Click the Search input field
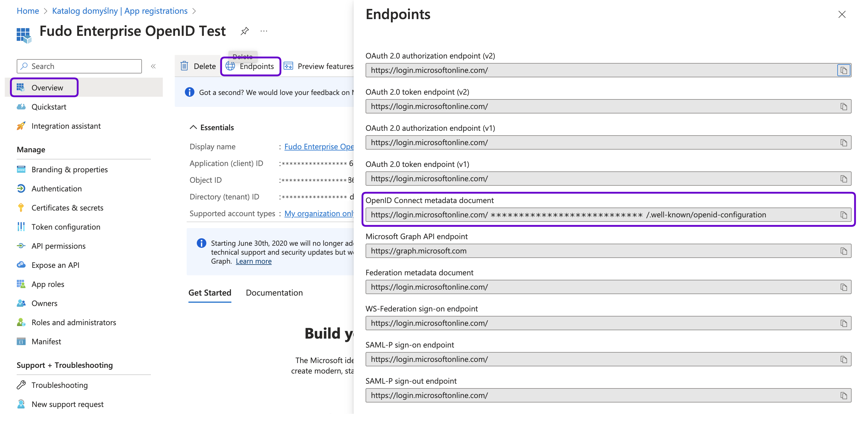 tap(79, 67)
